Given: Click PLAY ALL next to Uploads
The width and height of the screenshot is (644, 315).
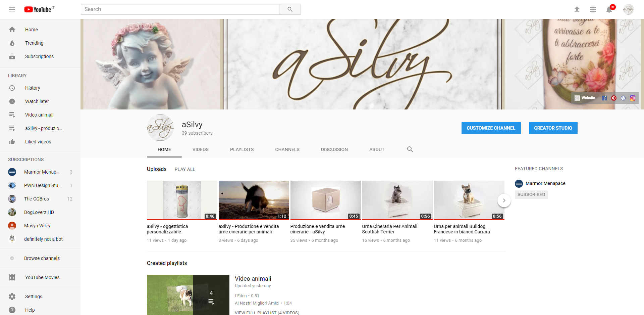Looking at the screenshot, I should coord(185,169).
